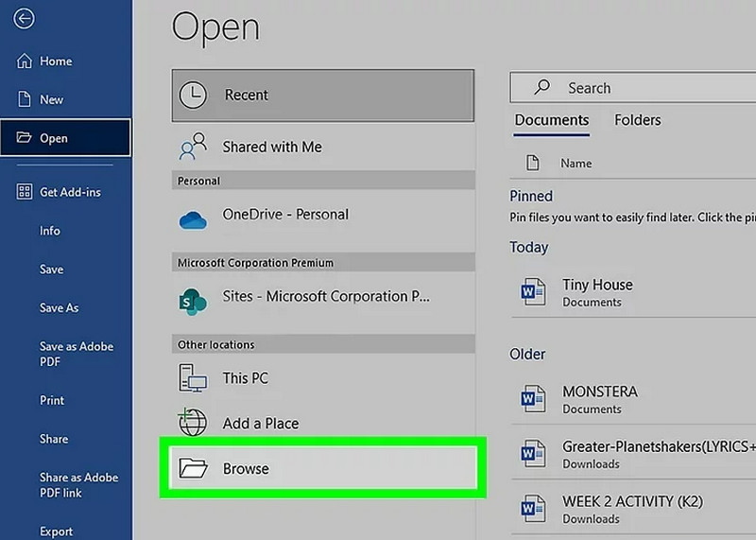Click the This PC computer icon
The width and height of the screenshot is (756, 540).
[x=193, y=378]
